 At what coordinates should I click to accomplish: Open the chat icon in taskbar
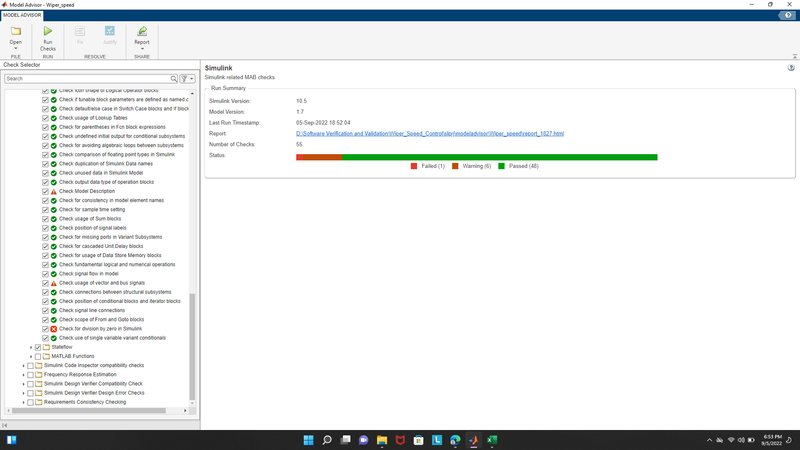point(363,440)
